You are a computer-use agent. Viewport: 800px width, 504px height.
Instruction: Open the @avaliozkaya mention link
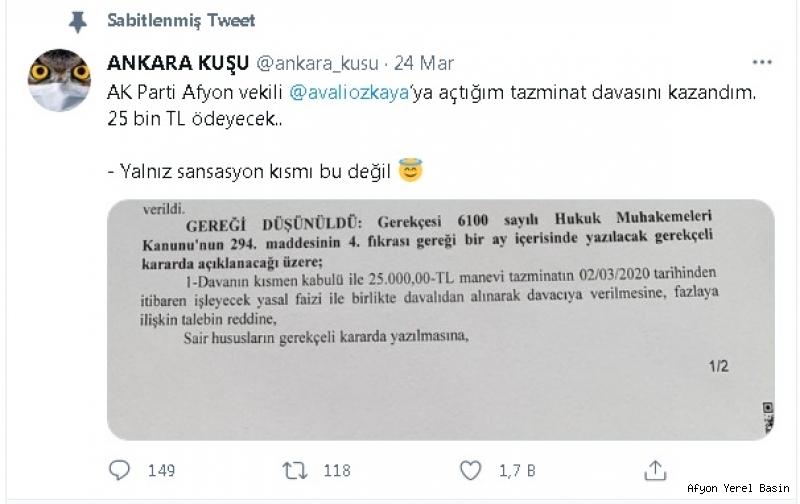pos(349,92)
